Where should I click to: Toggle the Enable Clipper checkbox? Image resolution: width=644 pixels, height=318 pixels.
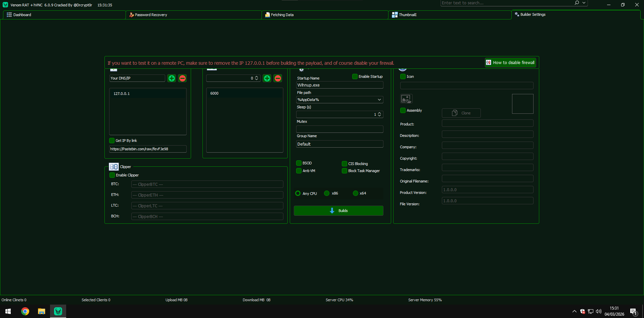tap(112, 175)
